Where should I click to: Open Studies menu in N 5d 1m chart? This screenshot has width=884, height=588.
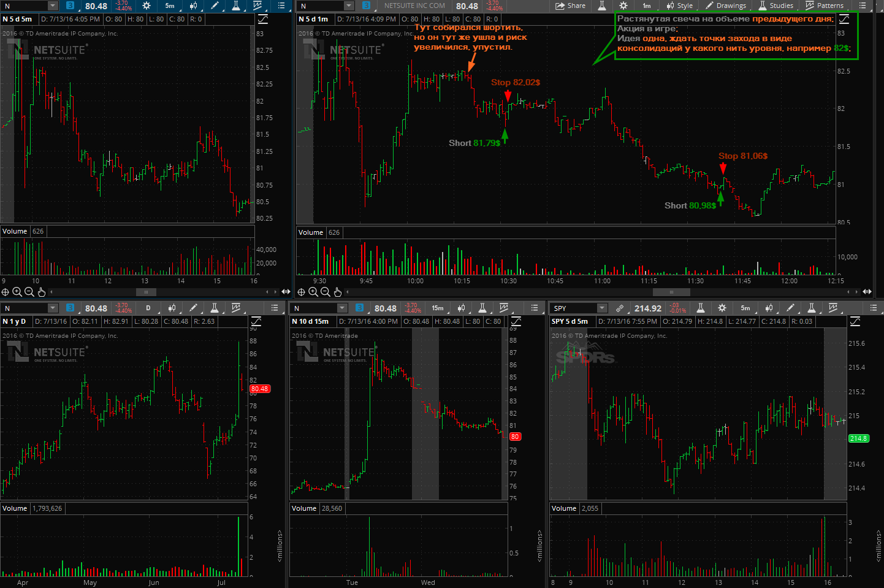tap(775, 6)
